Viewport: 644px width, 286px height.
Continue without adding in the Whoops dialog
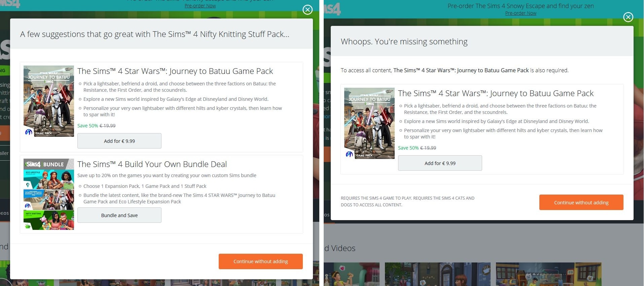[x=581, y=203]
